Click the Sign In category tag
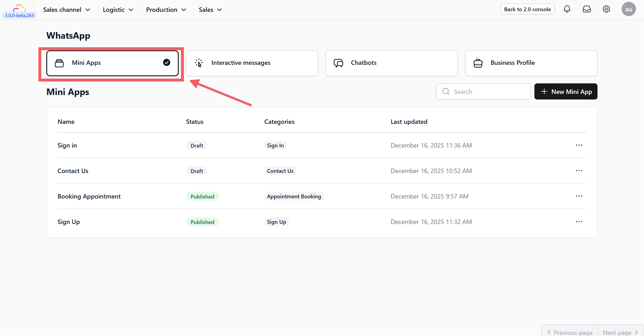The height and width of the screenshot is (336, 644). click(275, 145)
